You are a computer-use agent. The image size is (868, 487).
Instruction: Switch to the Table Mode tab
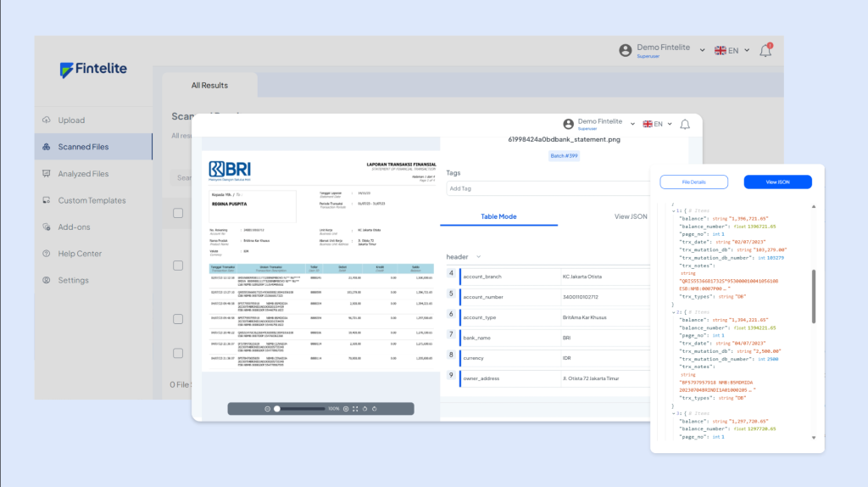point(498,217)
